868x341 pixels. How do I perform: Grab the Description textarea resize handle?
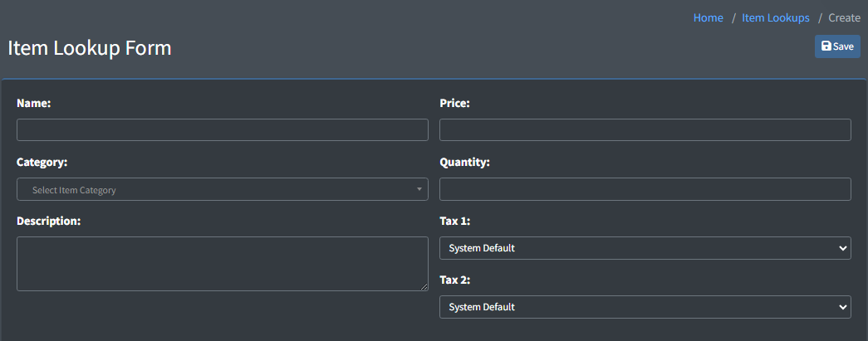click(424, 286)
